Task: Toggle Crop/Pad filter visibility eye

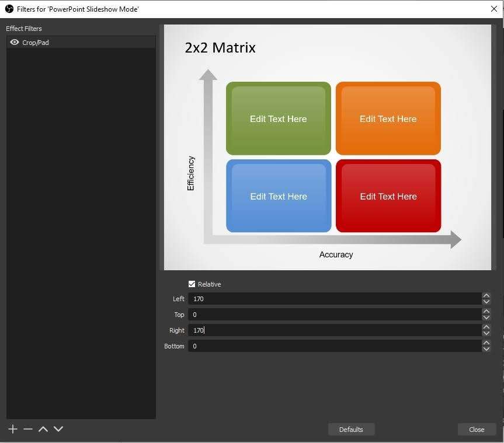Action: pyautogui.click(x=15, y=43)
